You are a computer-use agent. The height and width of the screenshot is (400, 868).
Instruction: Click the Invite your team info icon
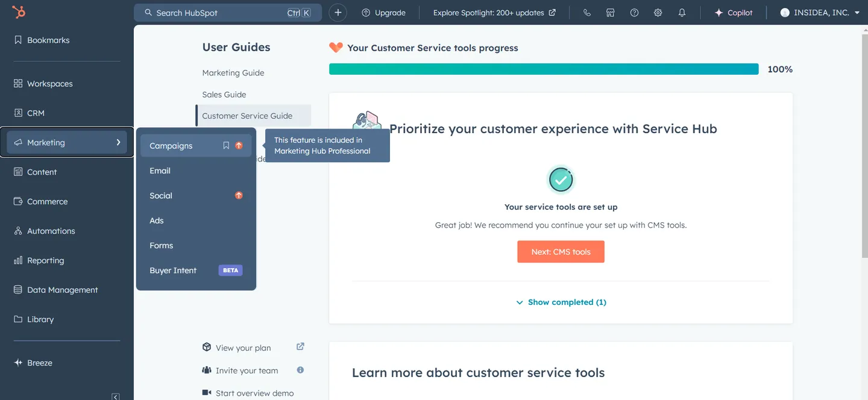300,370
